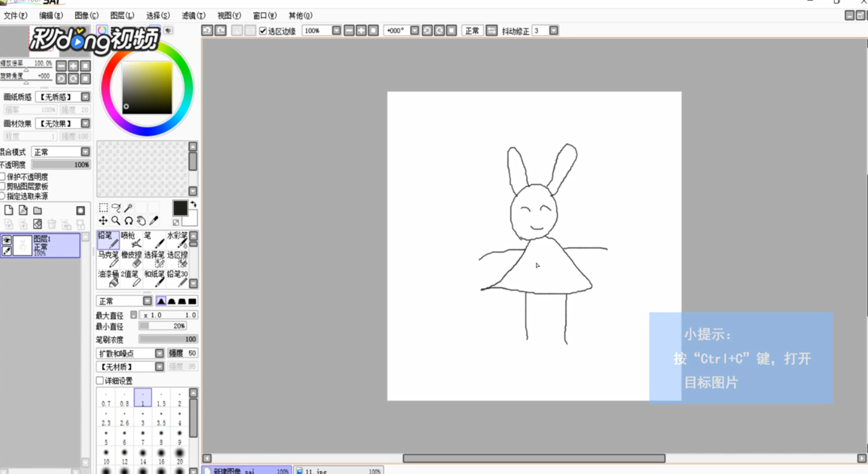Open the 混合模式 blend mode dropdown
The width and height of the screenshot is (868, 474).
[85, 152]
